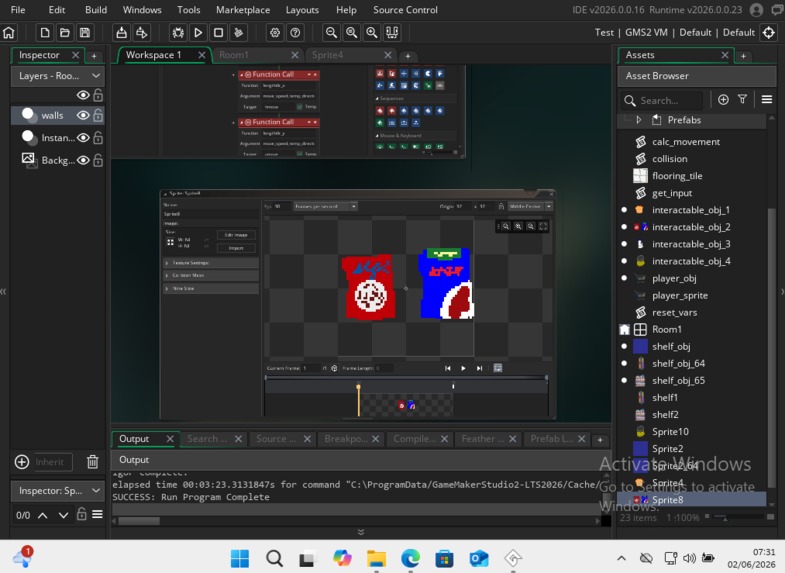This screenshot has height=573, width=785.
Task: Open the Inspector: Sp... dropdown
Action: tap(58, 491)
